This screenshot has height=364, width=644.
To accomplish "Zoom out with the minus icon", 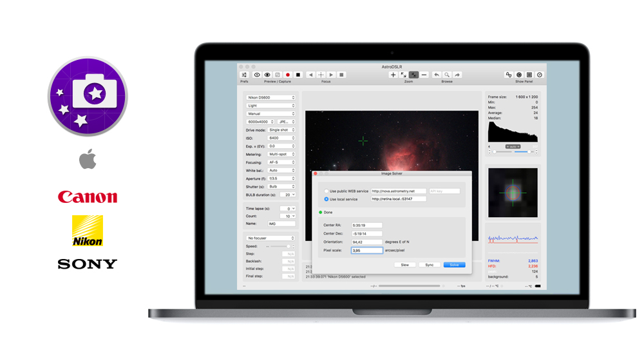I will 424,75.
